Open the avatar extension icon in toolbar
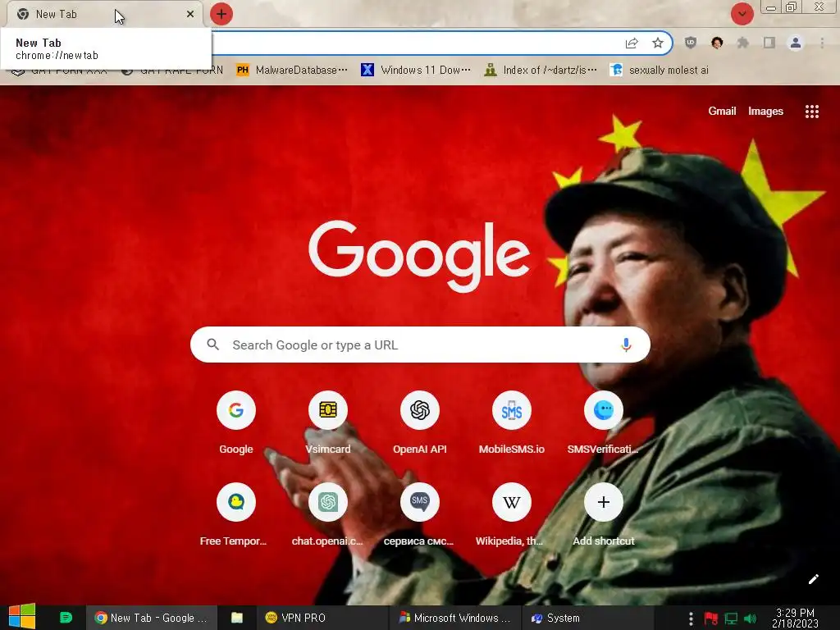The width and height of the screenshot is (840, 630). 717,43
